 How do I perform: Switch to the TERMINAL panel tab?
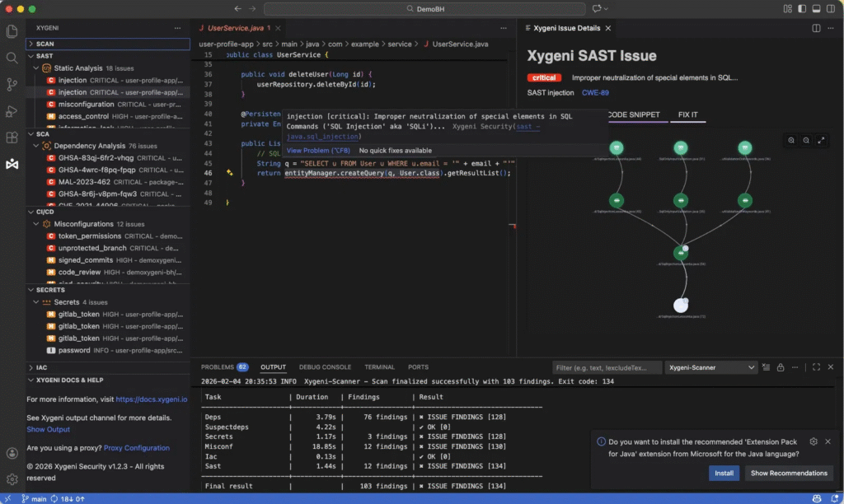(379, 366)
